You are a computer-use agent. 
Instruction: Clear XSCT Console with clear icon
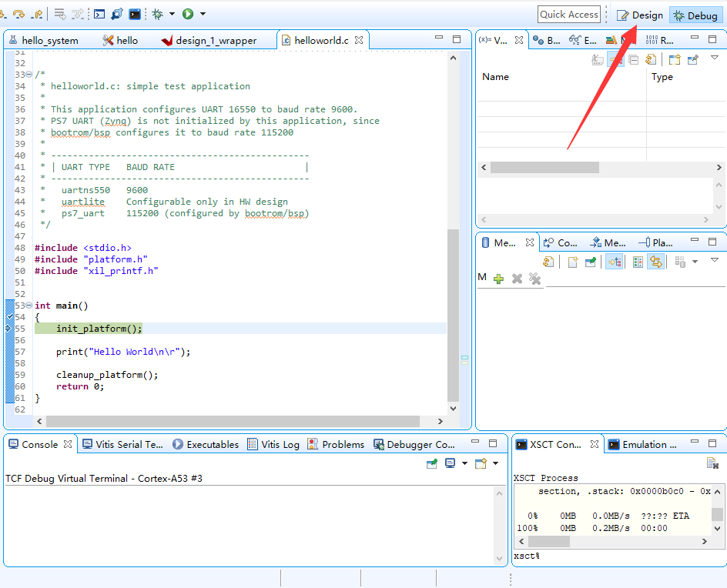click(x=712, y=463)
